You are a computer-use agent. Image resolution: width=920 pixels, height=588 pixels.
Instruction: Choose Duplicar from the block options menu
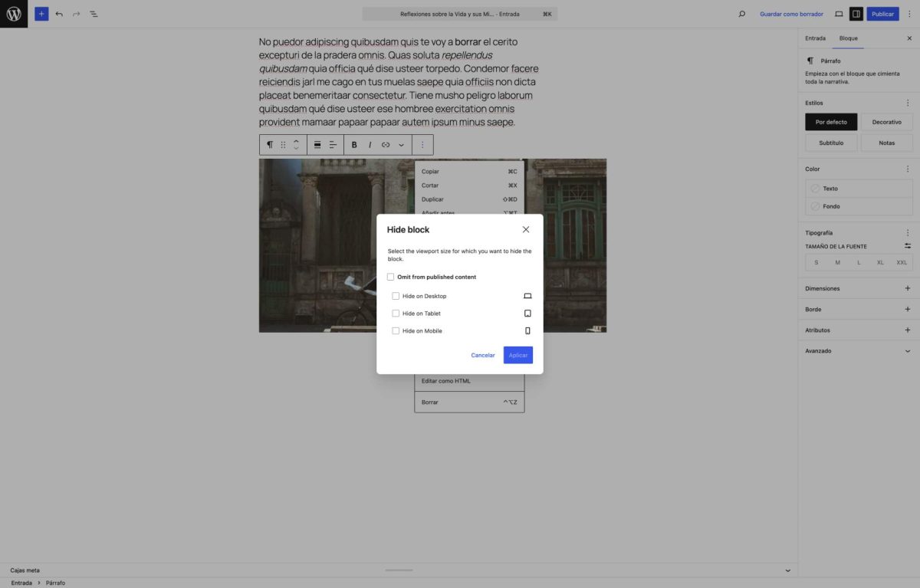pyautogui.click(x=432, y=199)
